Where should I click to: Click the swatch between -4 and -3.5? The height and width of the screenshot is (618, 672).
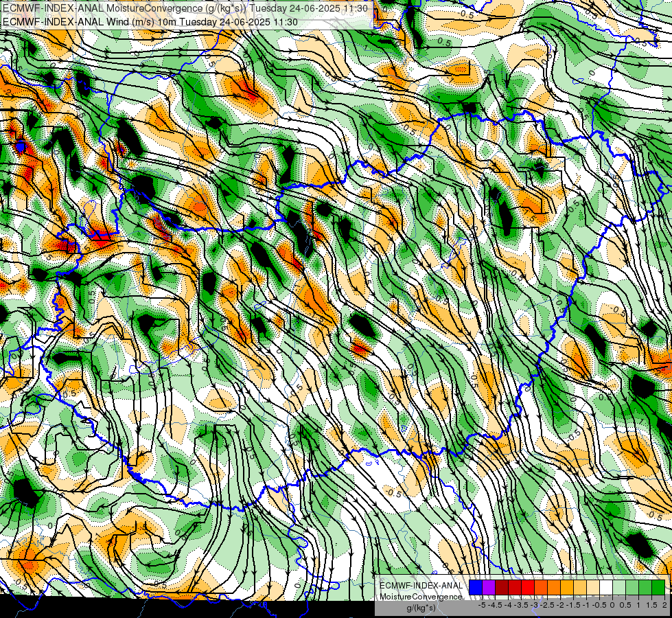(x=515, y=587)
